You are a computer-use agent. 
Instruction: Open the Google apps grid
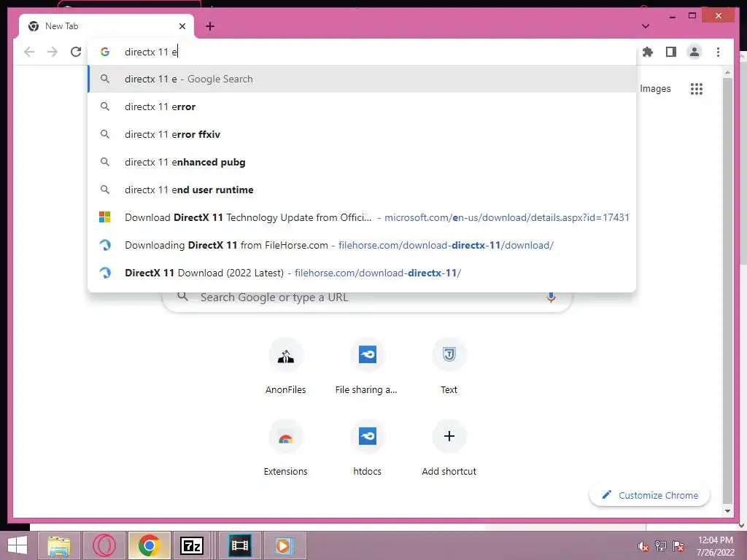[x=697, y=88]
